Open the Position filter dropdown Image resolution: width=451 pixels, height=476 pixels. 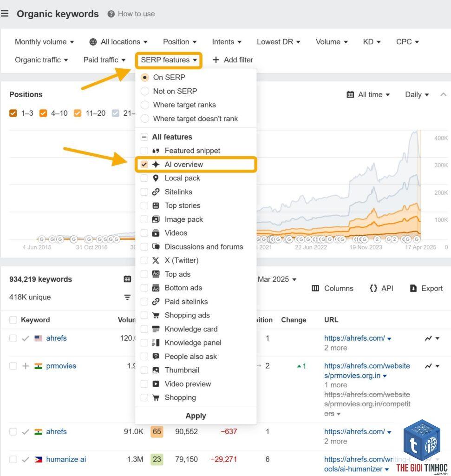180,42
